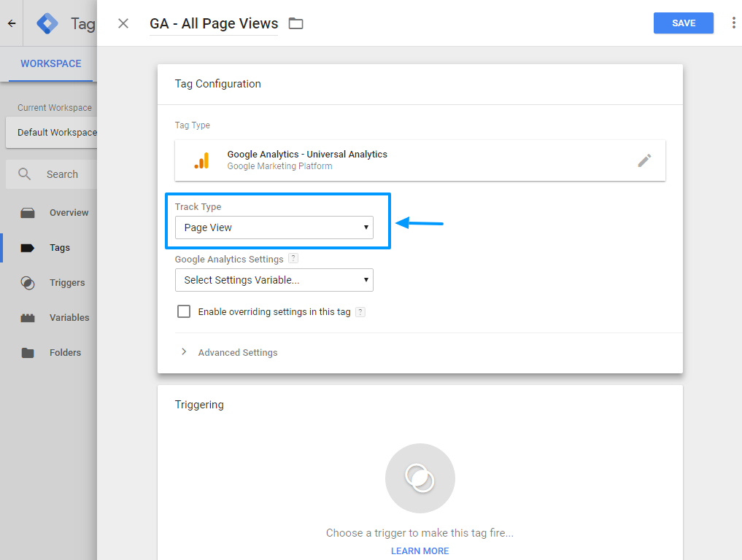The image size is (742, 560).
Task: Close the tag editor with the X icon
Action: point(123,23)
